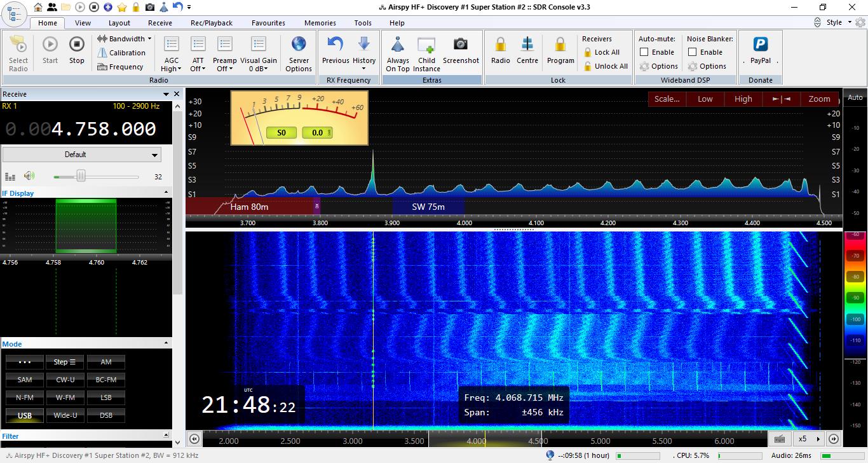868x463 pixels.
Task: Click the PayPal donate icon
Action: click(760, 45)
